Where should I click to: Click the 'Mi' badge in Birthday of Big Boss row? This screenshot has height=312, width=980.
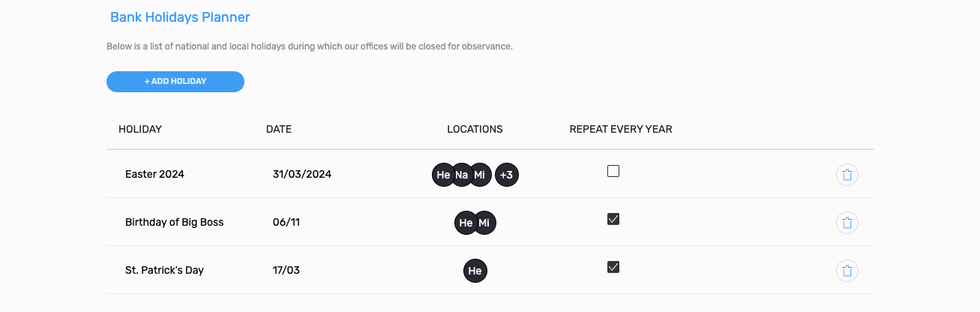(484, 223)
